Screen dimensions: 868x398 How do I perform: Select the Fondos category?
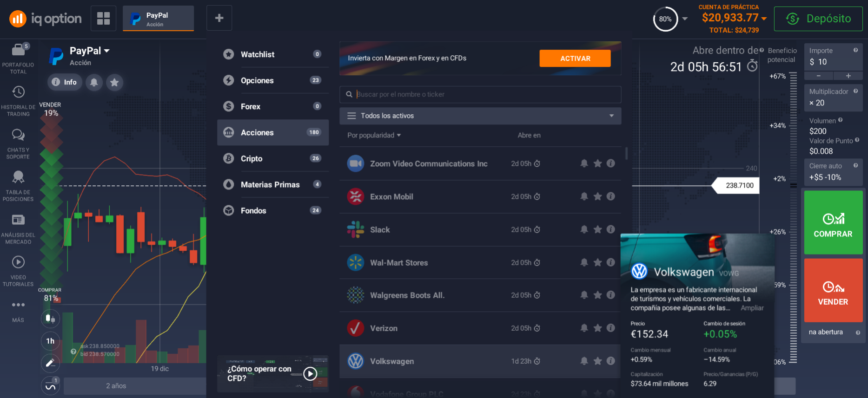[273, 210]
